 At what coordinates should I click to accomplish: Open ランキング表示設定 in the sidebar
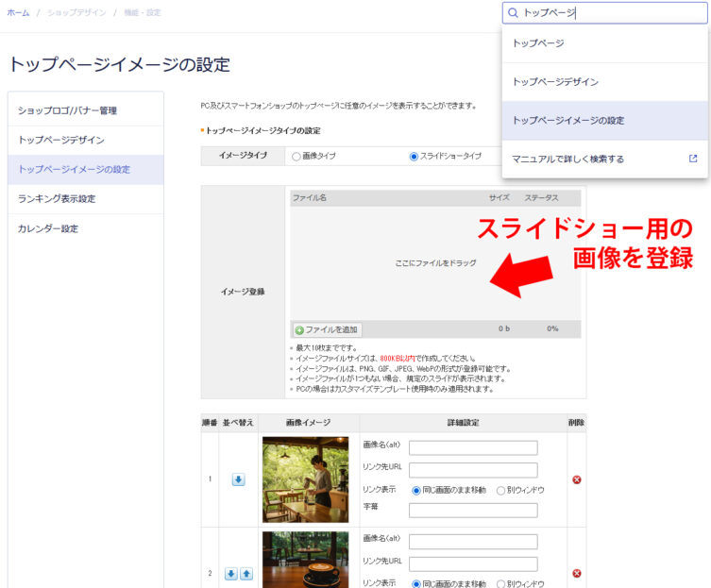click(x=57, y=199)
